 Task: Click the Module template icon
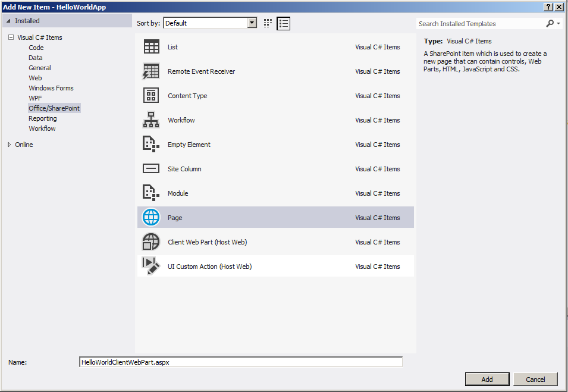click(x=151, y=193)
